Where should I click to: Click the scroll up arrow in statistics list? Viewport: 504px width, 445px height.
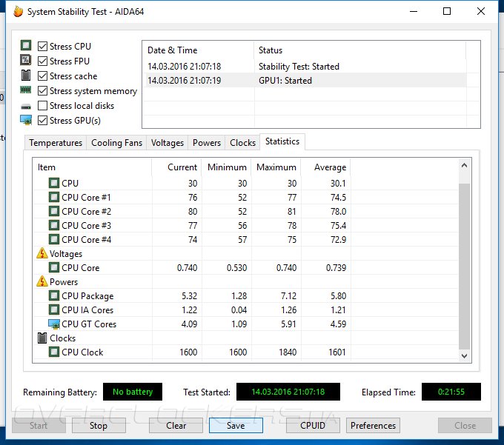pos(464,166)
